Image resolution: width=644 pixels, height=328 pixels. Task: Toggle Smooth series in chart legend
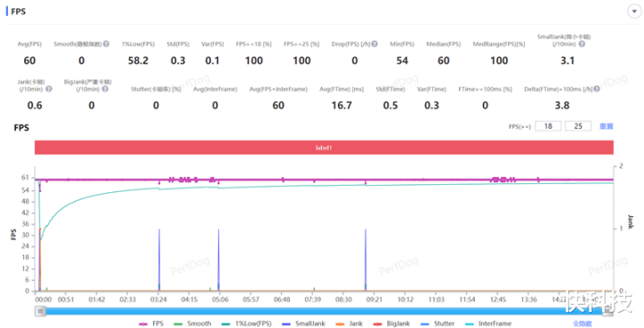pyautogui.click(x=192, y=324)
